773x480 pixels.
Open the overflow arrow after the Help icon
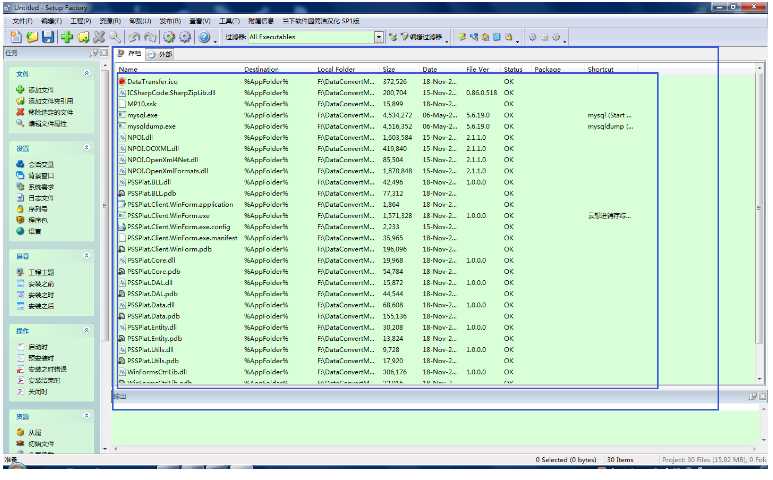215,41
